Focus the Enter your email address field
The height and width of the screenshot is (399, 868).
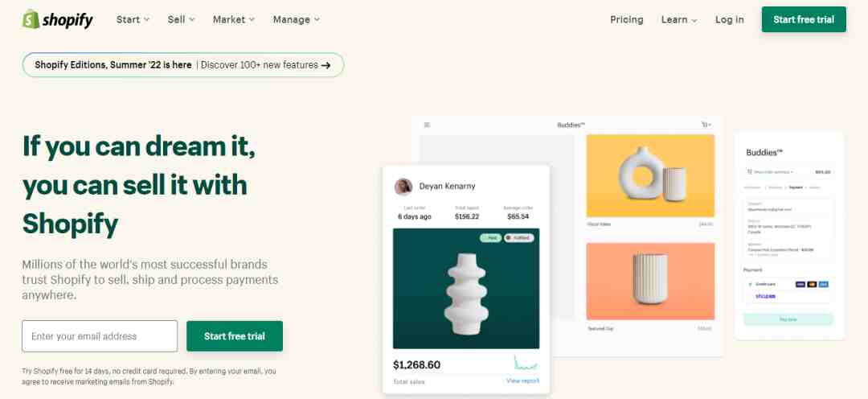tap(100, 335)
